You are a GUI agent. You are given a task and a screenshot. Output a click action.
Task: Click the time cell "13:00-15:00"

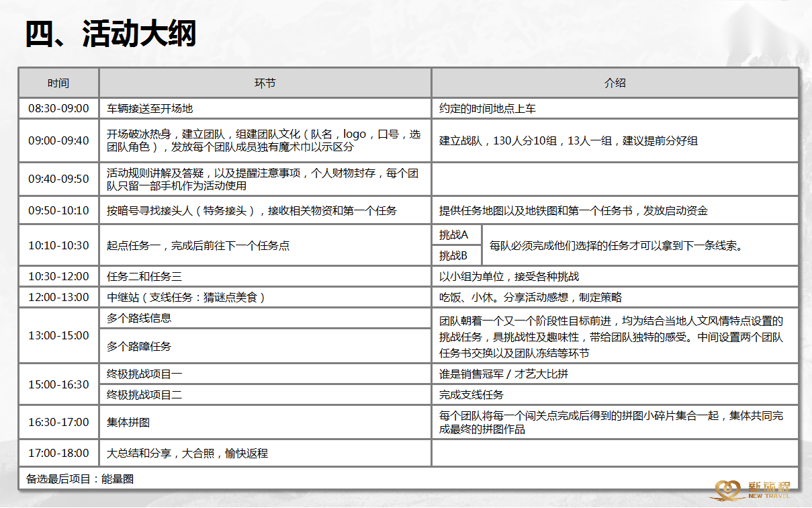[58, 335]
